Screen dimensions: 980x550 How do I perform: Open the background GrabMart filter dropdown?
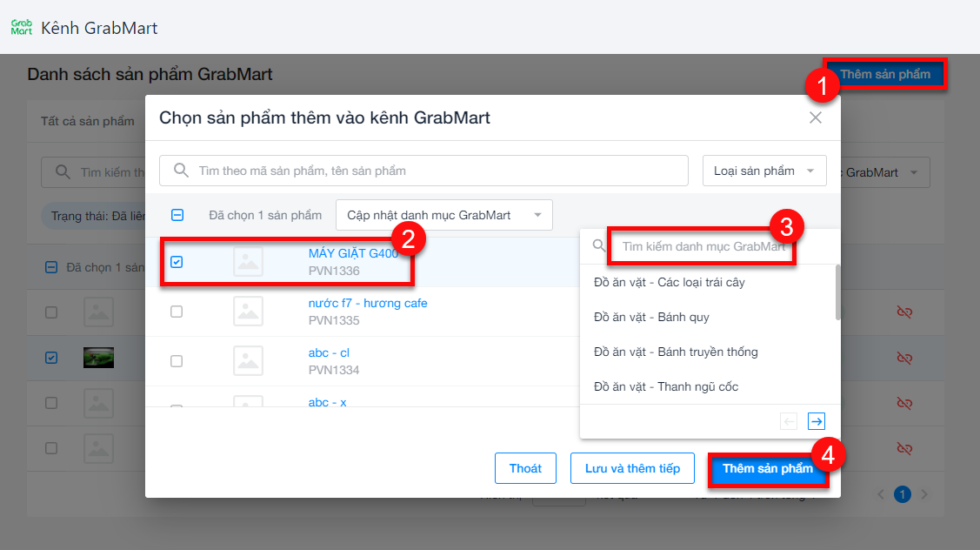[x=883, y=172]
